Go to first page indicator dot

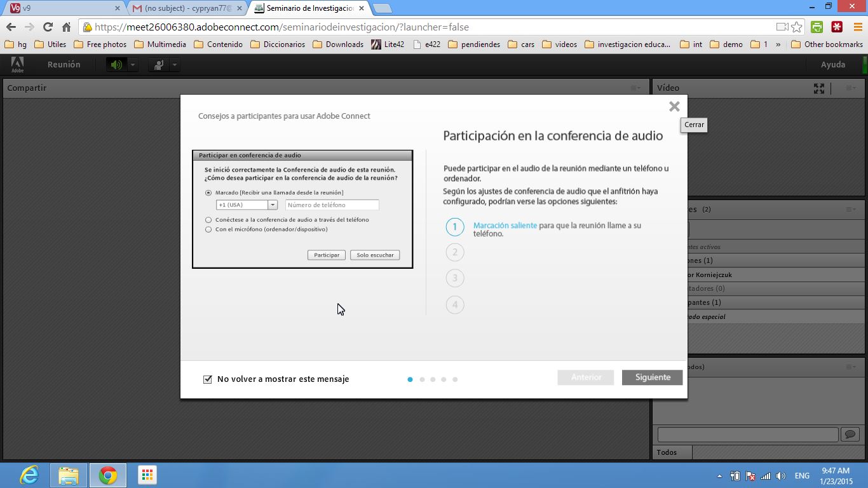pos(410,379)
